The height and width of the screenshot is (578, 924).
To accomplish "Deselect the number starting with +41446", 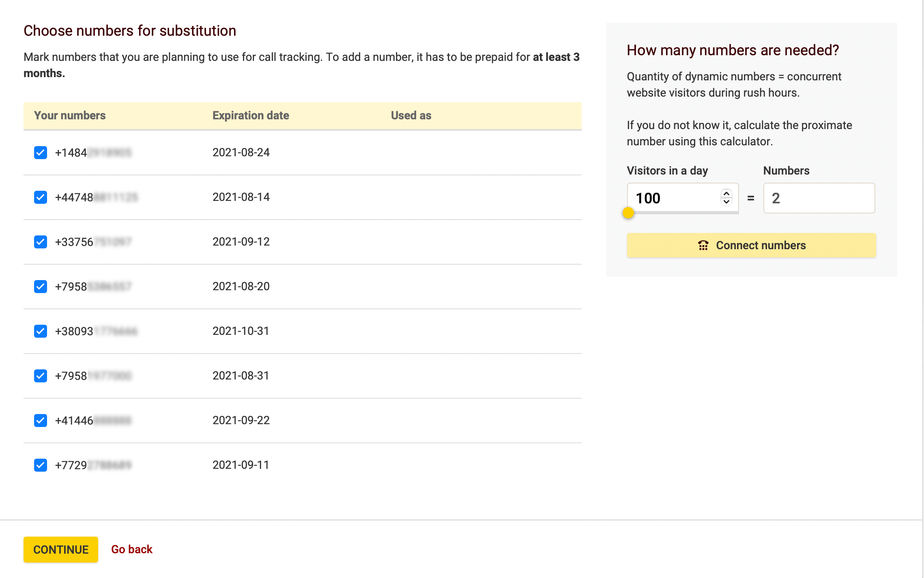I will click(x=41, y=421).
